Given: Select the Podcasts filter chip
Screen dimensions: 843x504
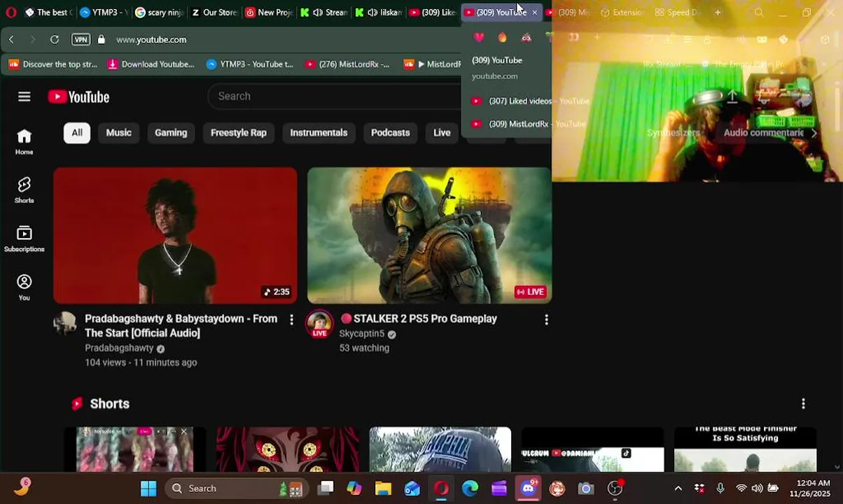Looking at the screenshot, I should 390,132.
